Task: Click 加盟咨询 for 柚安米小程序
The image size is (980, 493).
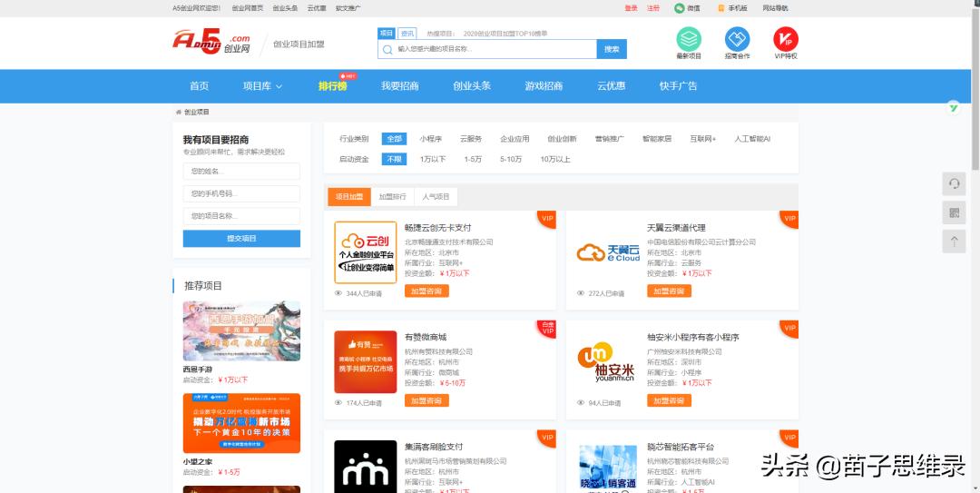Action: pyautogui.click(x=669, y=400)
